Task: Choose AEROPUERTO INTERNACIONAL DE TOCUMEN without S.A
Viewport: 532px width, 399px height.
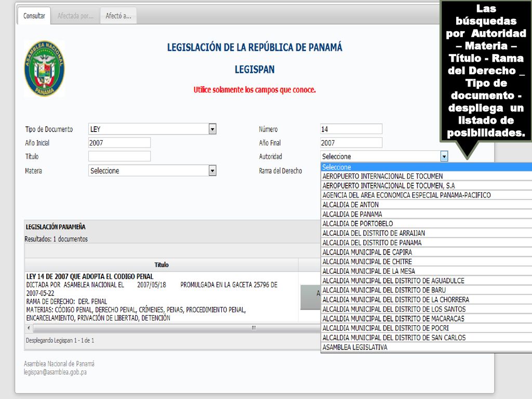Action: 427,176
